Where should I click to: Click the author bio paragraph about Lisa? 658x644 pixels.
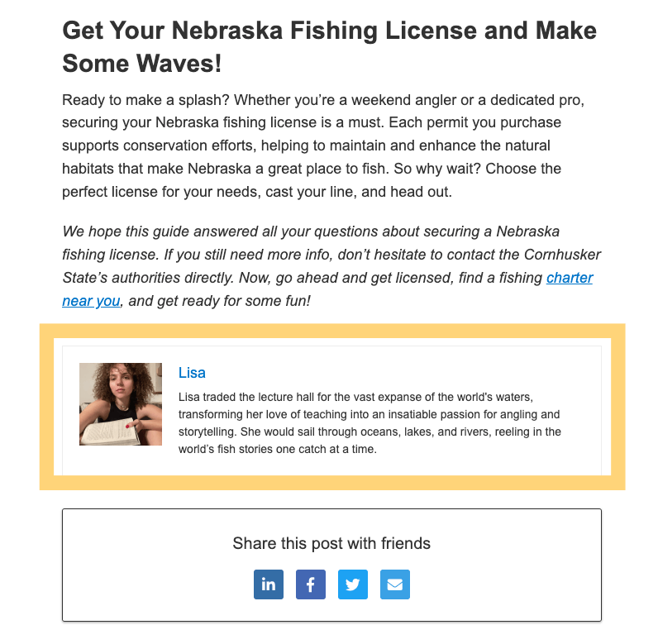370,423
